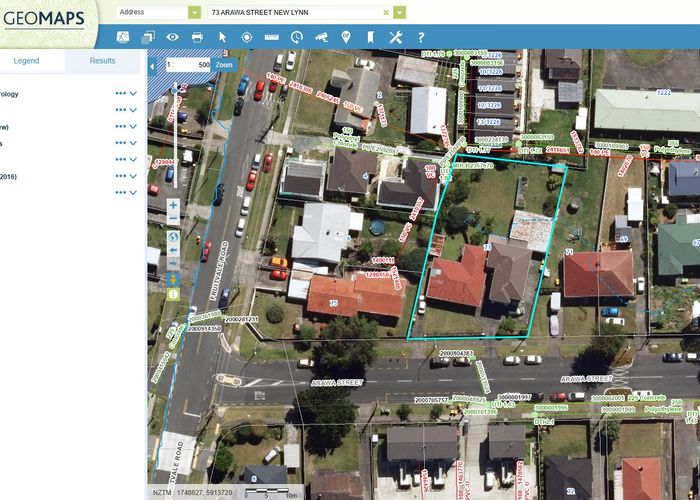This screenshot has height=500, width=700.
Task: Open the basemap gallery tool
Action: [123, 37]
